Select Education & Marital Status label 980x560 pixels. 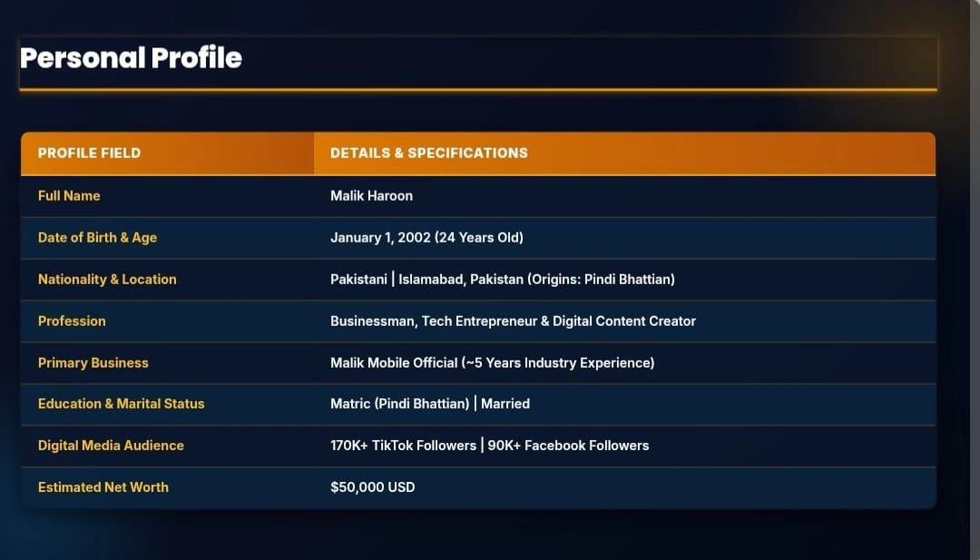pos(122,404)
